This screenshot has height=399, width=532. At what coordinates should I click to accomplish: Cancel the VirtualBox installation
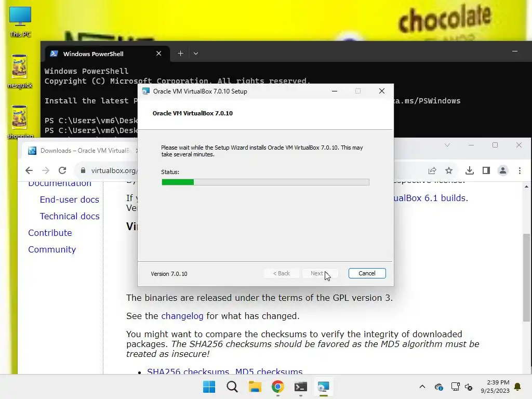[367, 273]
